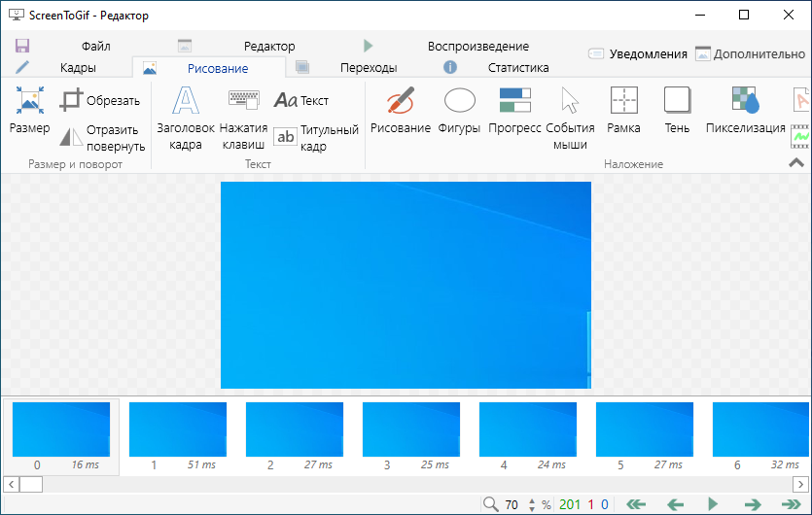
Task: Select the Текст free text tool
Action: point(300,100)
